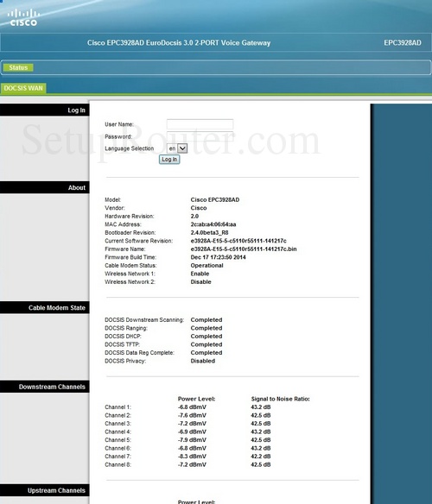Open the Status tab

[18, 67]
